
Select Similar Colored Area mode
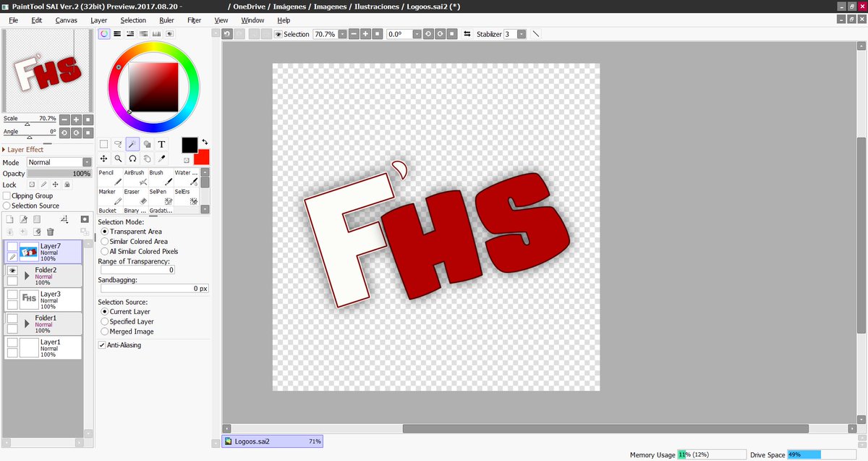coord(104,242)
